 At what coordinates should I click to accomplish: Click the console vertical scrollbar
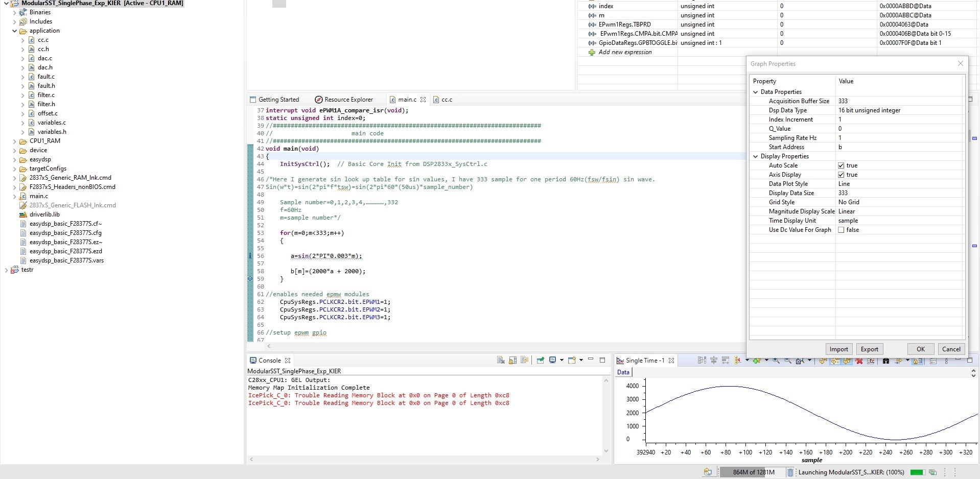tap(606, 416)
